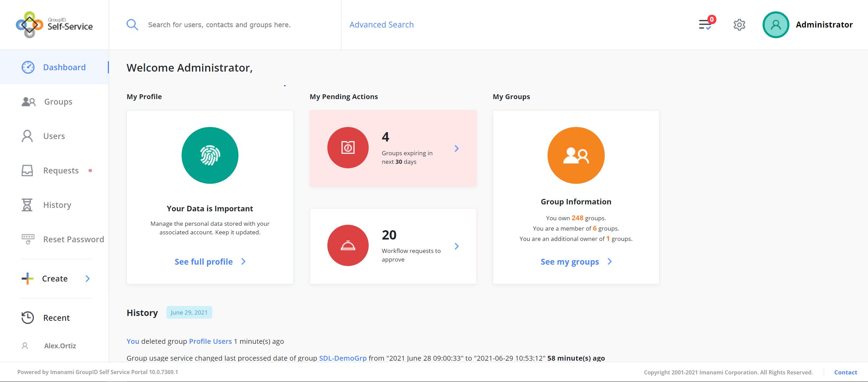Open the Groups sidebar item
Viewport: 868px width, 382px height.
58,102
